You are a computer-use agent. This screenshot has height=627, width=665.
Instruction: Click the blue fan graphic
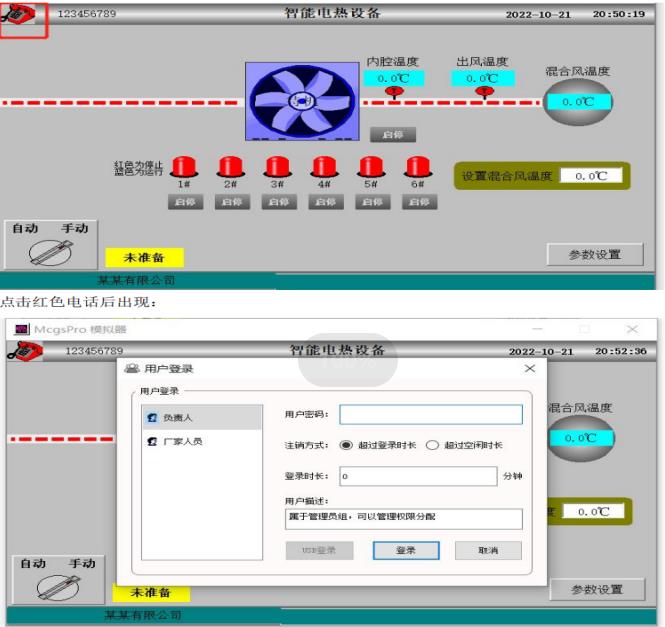302,101
